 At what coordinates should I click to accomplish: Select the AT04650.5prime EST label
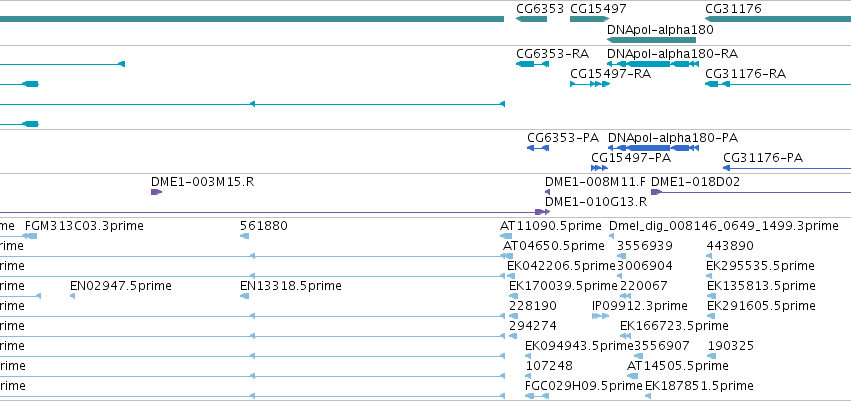point(554,246)
